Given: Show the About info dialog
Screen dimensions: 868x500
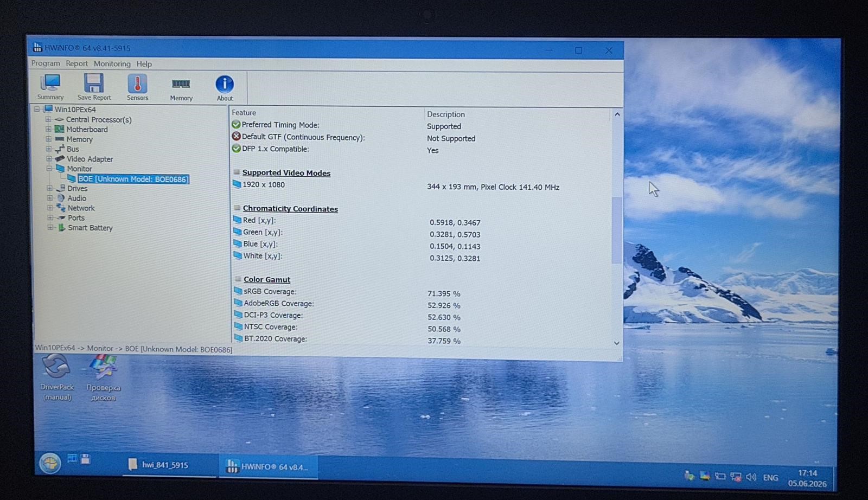Looking at the screenshot, I should [225, 88].
